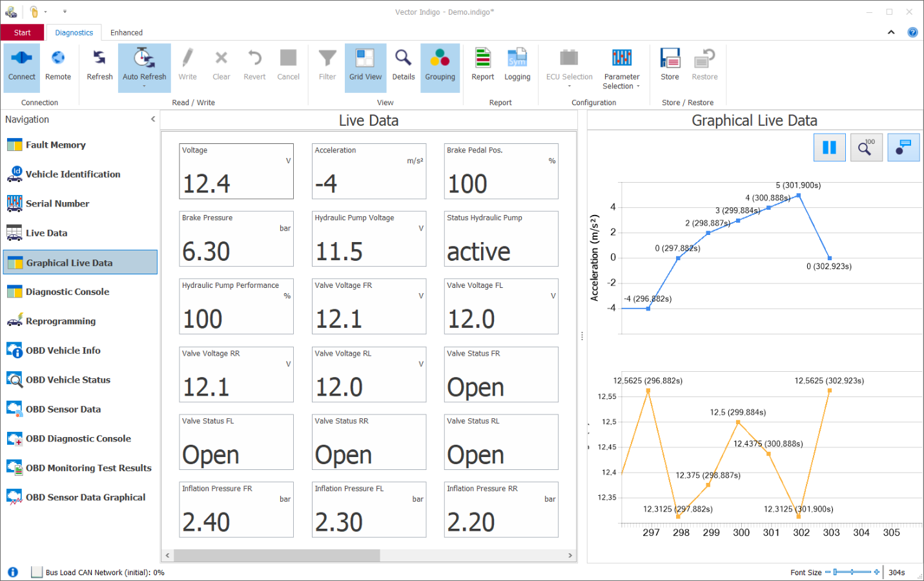Open Live Data in navigation

point(80,233)
